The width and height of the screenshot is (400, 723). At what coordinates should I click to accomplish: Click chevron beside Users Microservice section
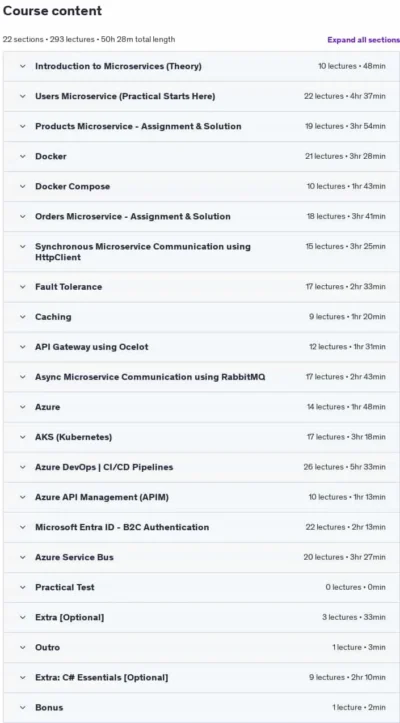(23, 96)
